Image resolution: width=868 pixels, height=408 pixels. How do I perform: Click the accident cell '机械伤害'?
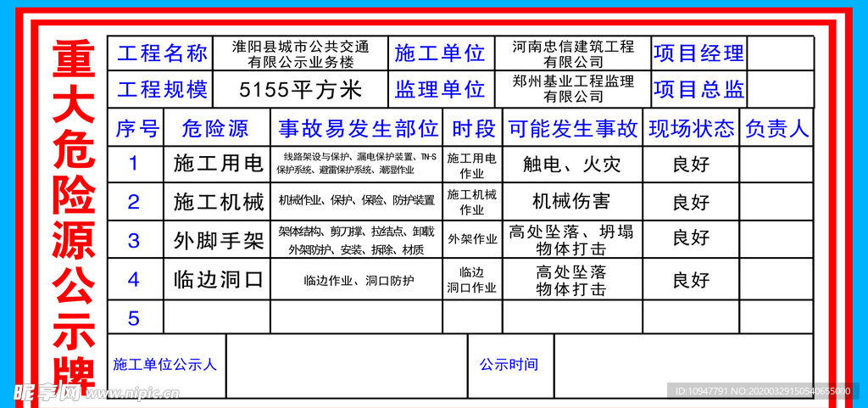(x=571, y=202)
